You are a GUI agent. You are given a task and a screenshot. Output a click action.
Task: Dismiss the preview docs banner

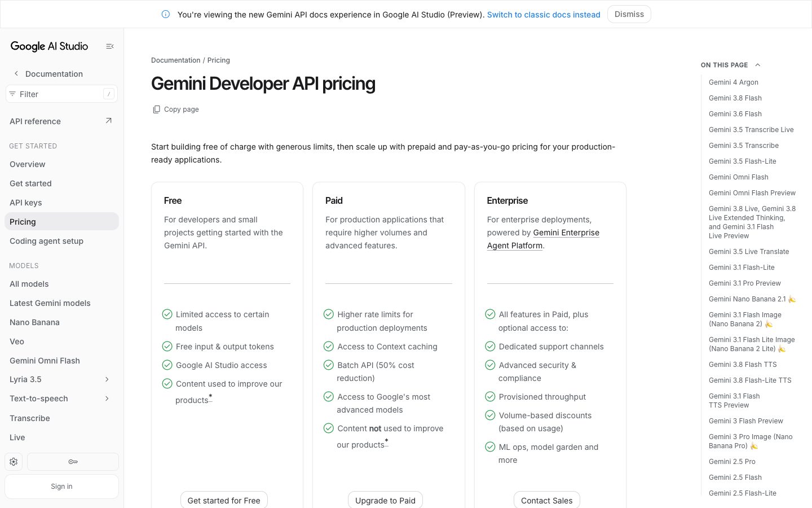point(629,14)
